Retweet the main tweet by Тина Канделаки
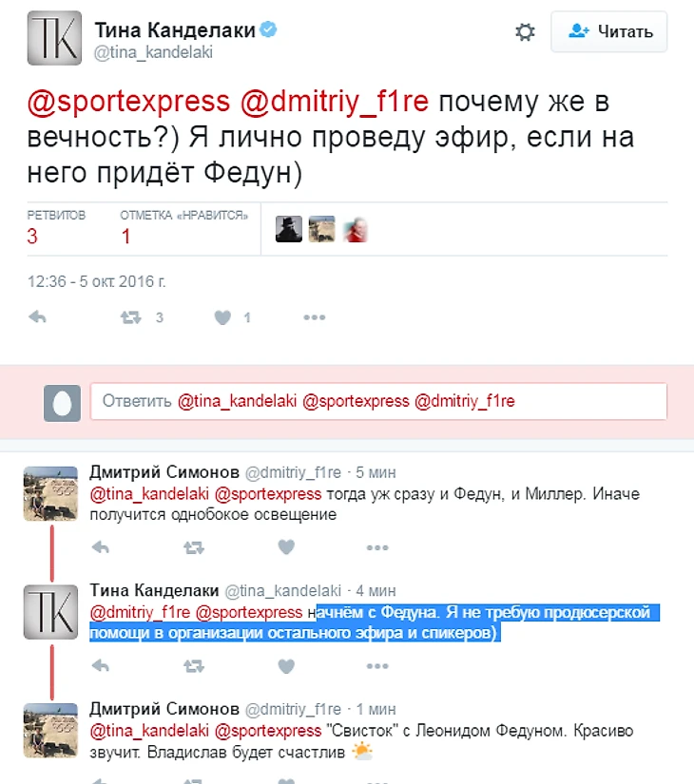This screenshot has height=784, width=694. tap(131, 317)
